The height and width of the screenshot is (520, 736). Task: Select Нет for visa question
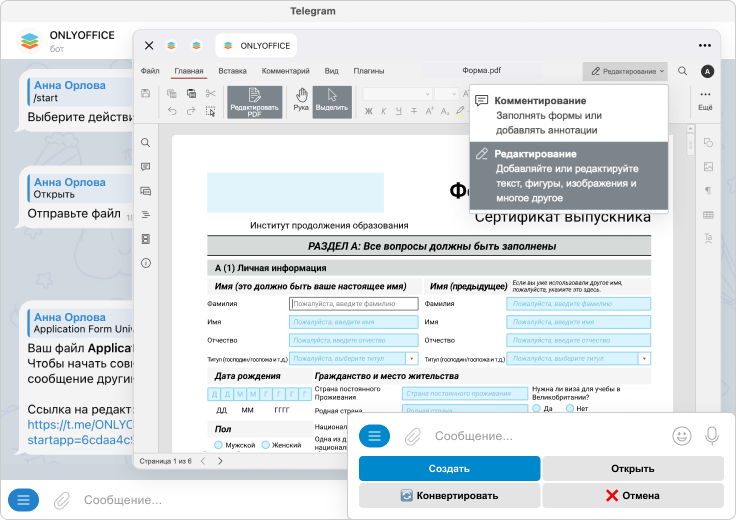[570, 408]
